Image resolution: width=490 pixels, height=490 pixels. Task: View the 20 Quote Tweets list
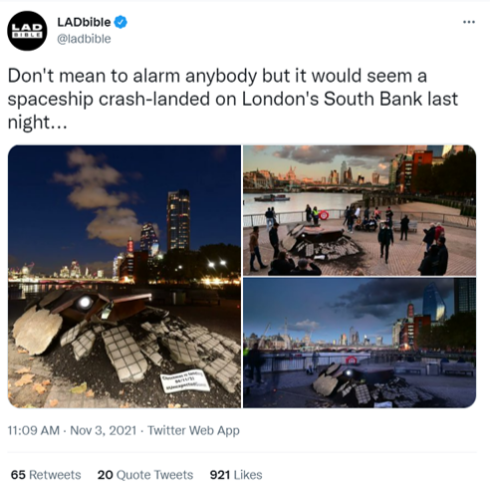[x=145, y=475]
